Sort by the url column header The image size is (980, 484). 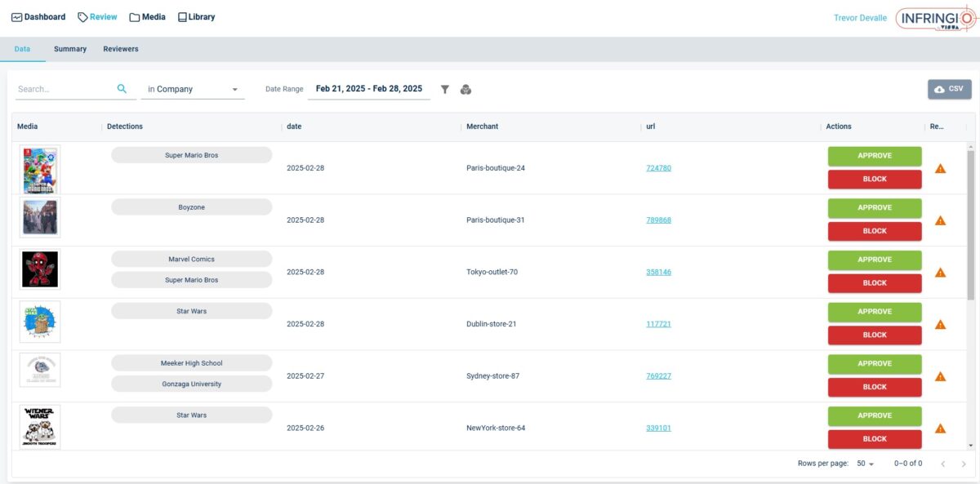click(651, 127)
